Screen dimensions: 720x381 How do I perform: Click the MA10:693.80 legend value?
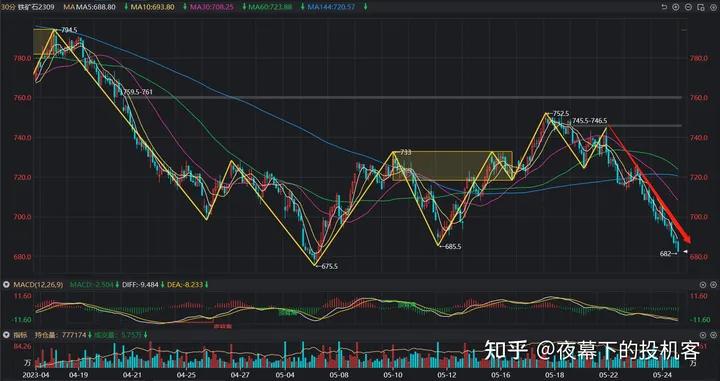click(x=152, y=7)
